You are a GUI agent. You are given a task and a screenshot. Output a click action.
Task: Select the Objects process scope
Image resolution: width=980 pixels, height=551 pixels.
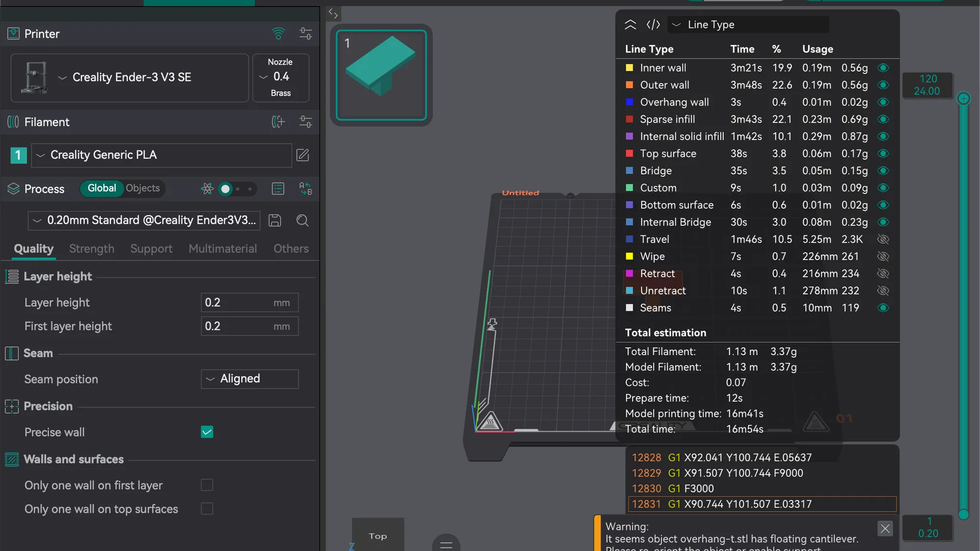pyautogui.click(x=143, y=189)
